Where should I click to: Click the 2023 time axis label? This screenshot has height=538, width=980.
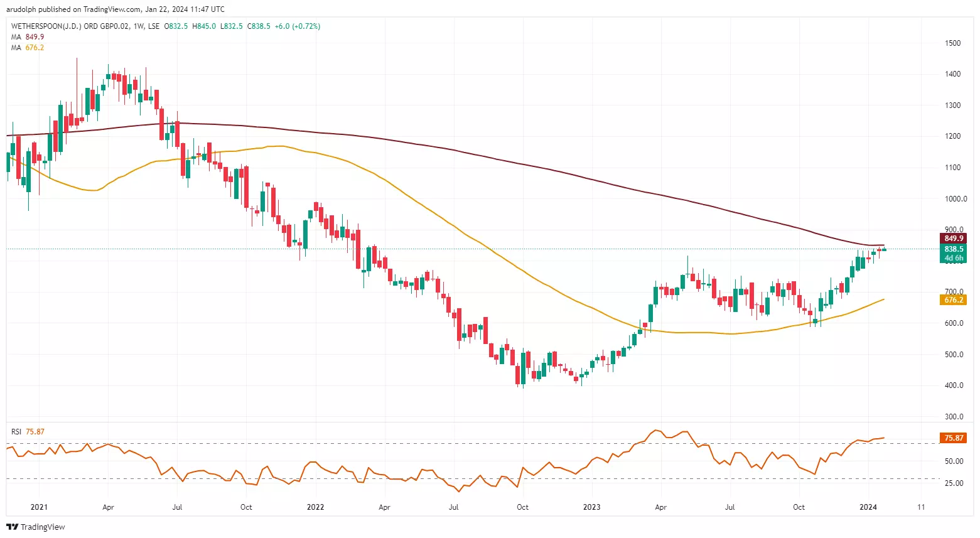591,507
